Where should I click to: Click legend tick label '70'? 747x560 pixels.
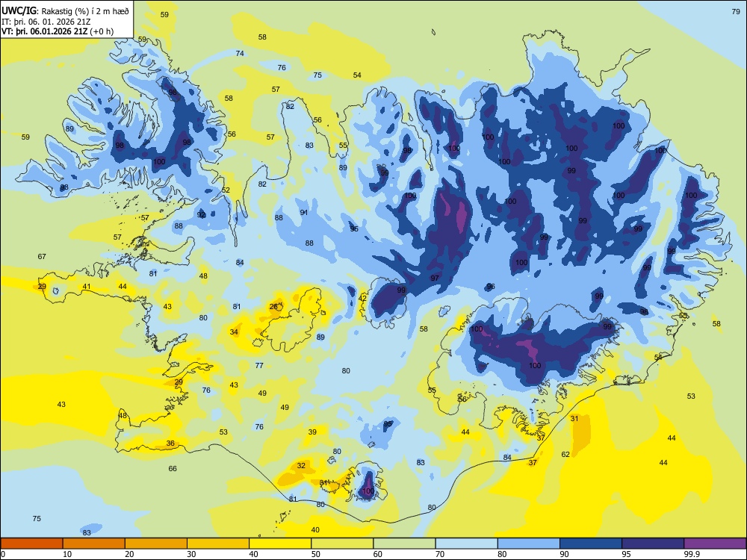440,554
